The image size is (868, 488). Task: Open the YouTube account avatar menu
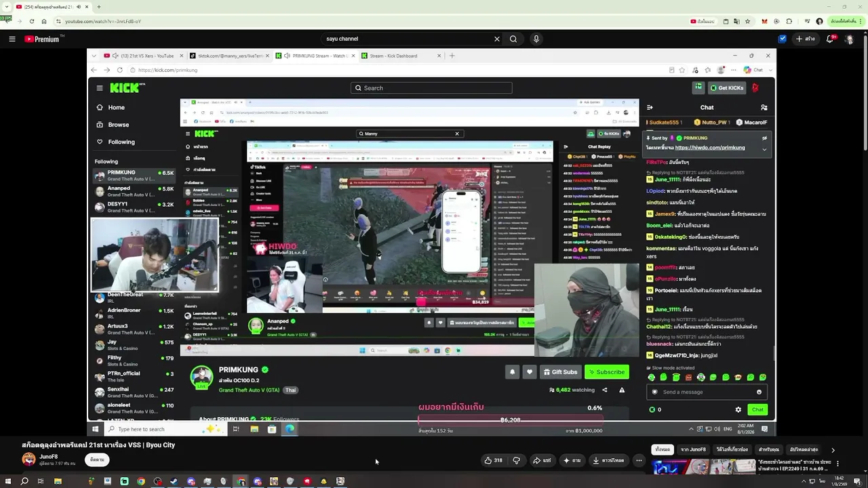tap(849, 39)
